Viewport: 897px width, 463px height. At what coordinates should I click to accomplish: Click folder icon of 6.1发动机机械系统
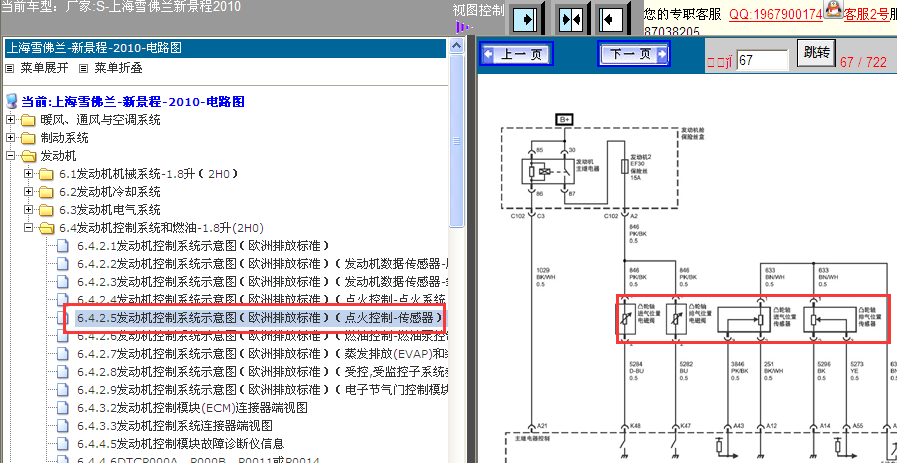(x=46, y=174)
